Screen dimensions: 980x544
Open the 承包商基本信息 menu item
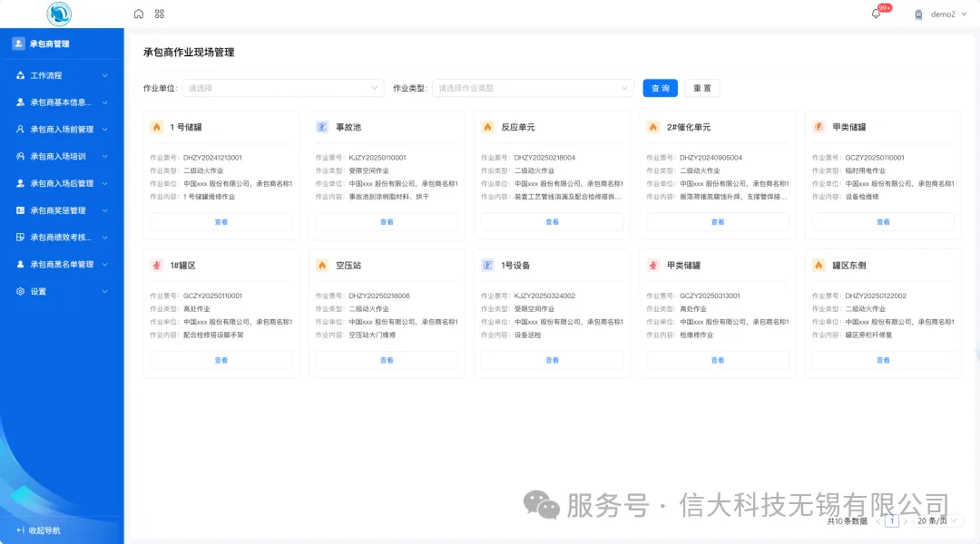tap(62, 102)
